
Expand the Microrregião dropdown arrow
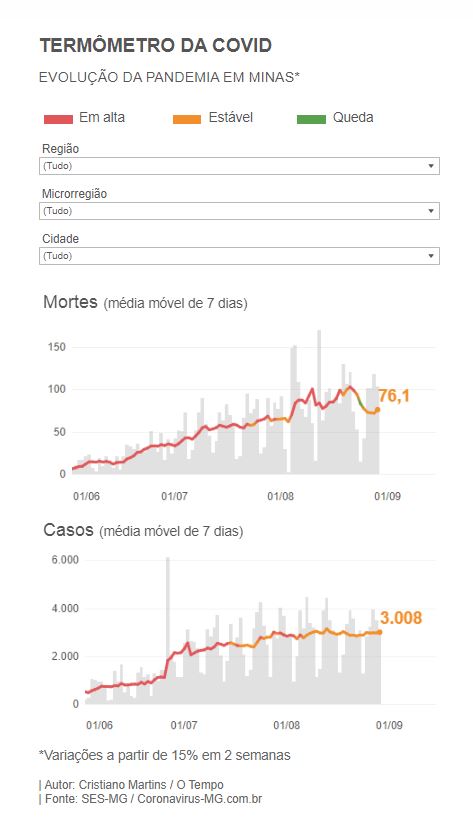pos(431,211)
